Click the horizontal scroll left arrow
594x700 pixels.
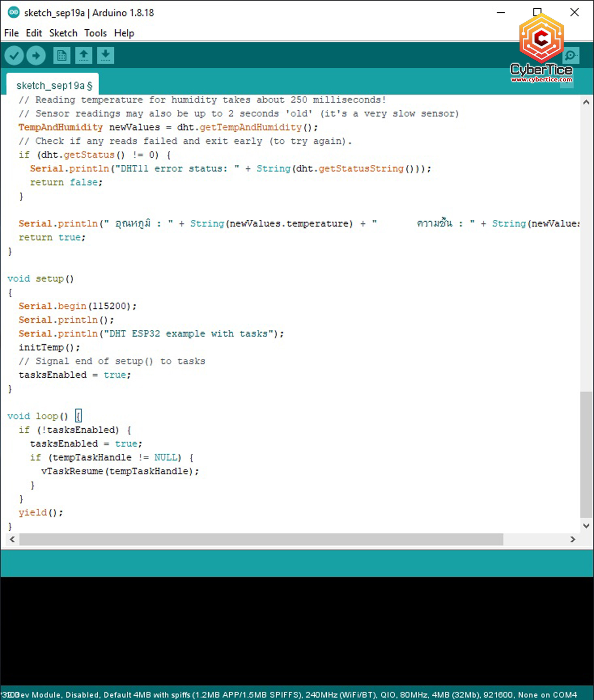[x=12, y=539]
